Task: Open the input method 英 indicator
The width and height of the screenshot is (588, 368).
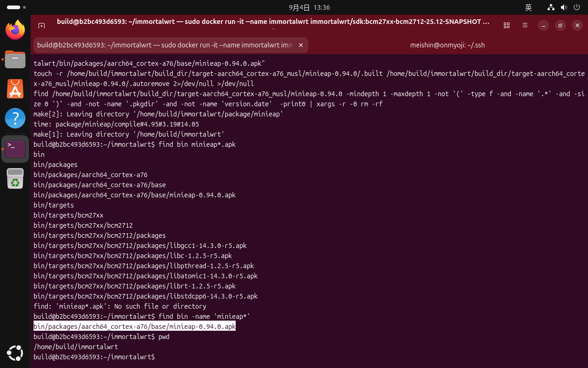Action: pos(528,7)
